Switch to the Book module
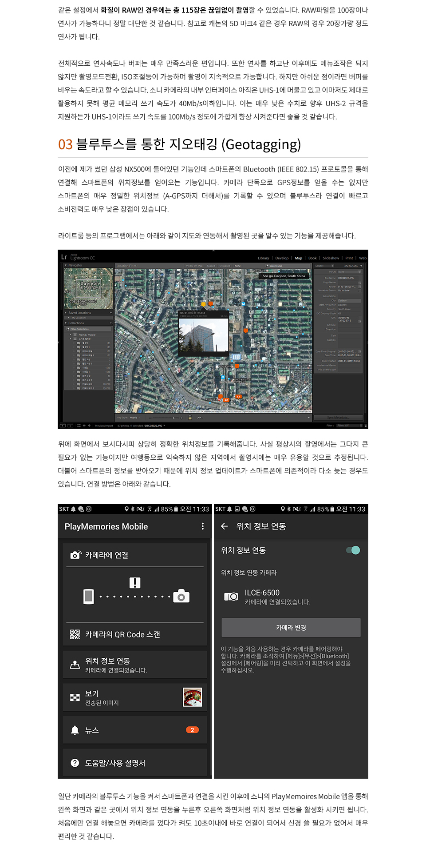Viewport: 426px width, 868px height. click(312, 258)
